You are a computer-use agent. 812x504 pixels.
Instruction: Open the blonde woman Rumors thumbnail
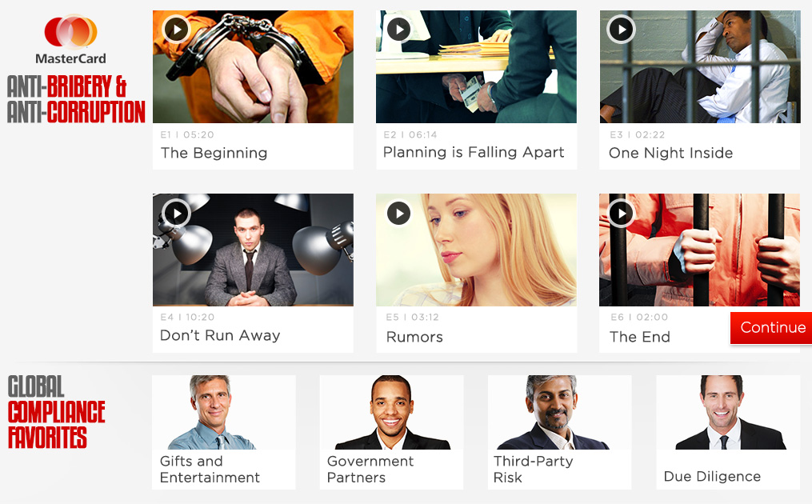(477, 250)
